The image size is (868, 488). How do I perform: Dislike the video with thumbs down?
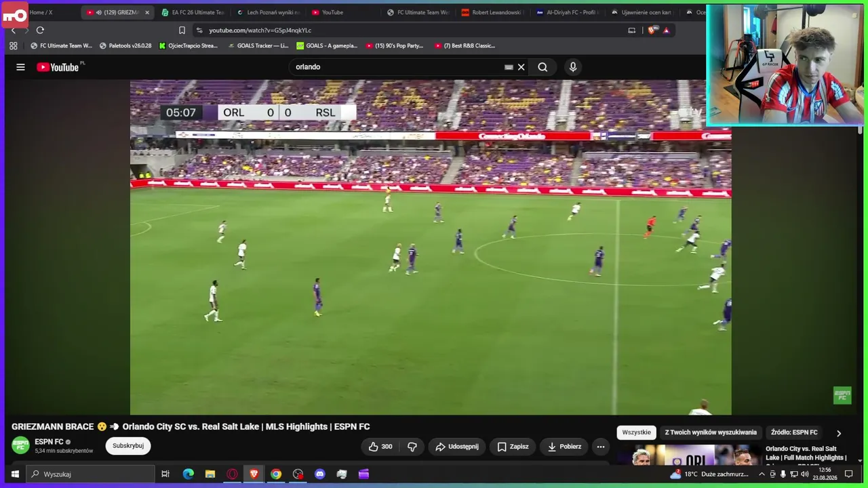(412, 447)
